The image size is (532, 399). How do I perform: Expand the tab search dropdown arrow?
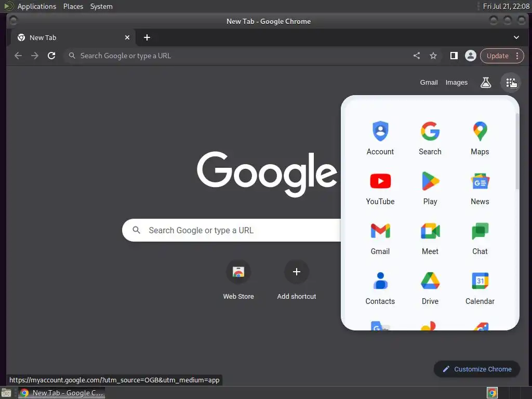(516, 37)
